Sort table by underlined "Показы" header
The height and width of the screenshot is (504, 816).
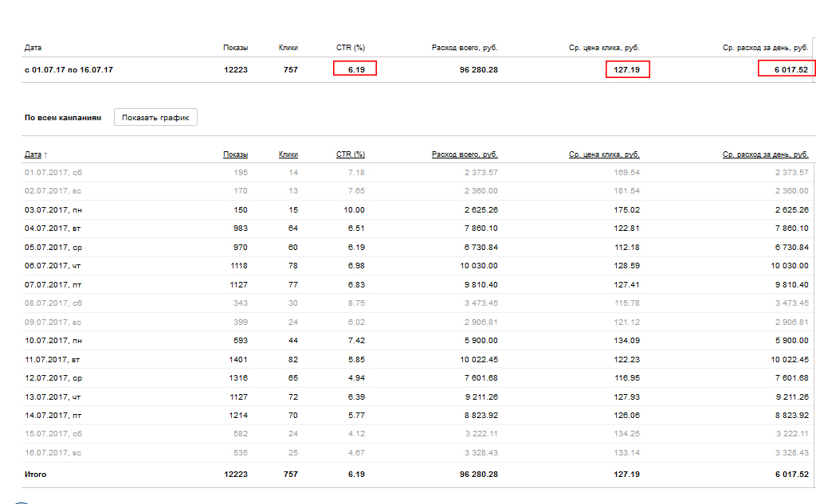(235, 154)
